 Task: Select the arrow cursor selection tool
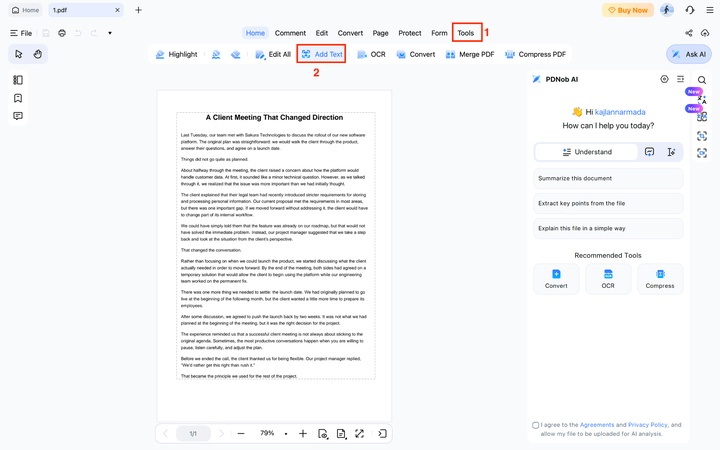[18, 54]
